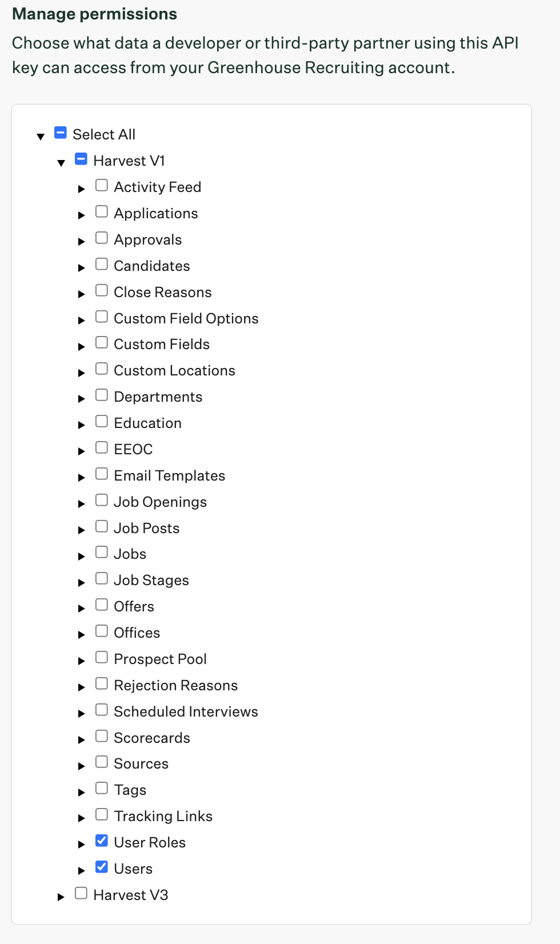
Task: Uncheck the Users permission checkbox
Action: pos(102,867)
